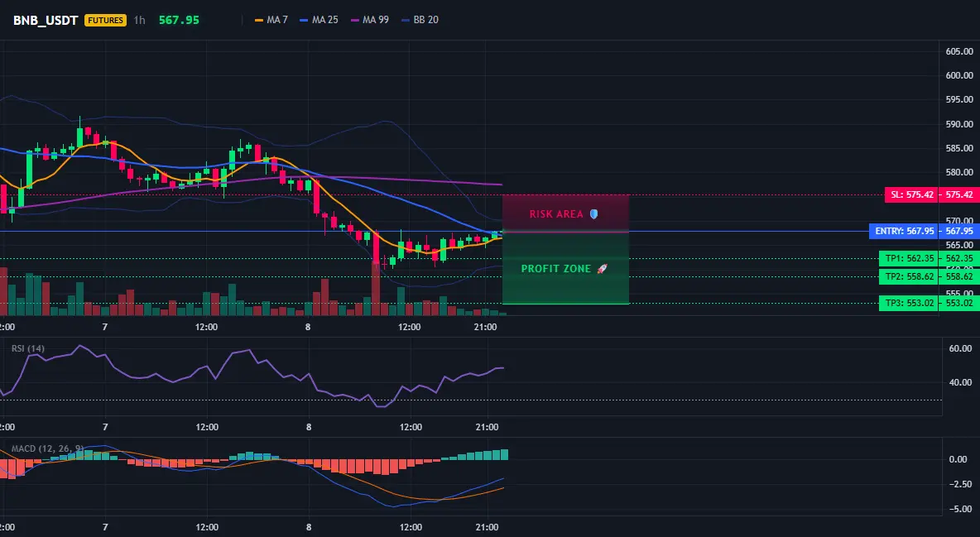980x537 pixels.
Task: Toggle the MA 99 legend entry
Action: (369, 20)
